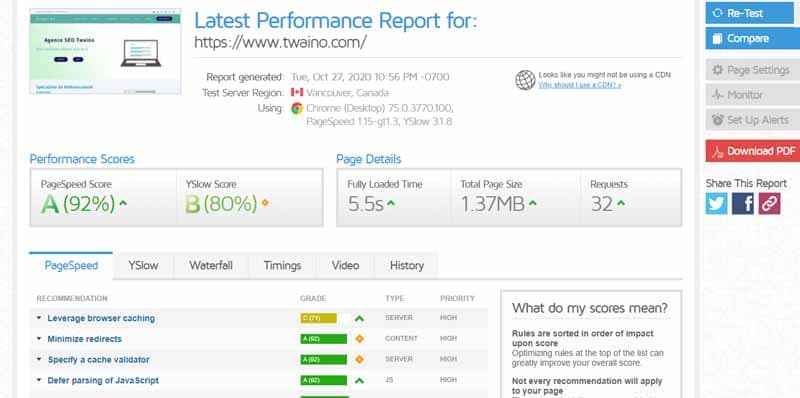
Task: Expand Specify a cache validator row
Action: (98, 360)
